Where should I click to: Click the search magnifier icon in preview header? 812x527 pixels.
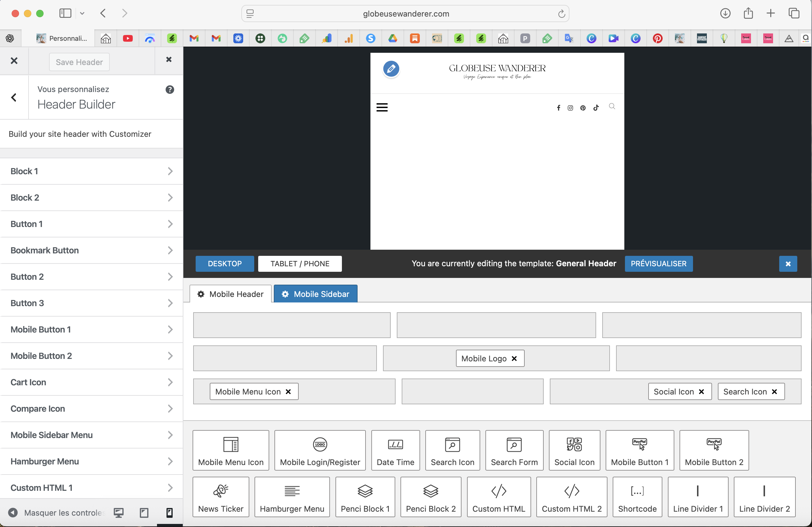[612, 106]
